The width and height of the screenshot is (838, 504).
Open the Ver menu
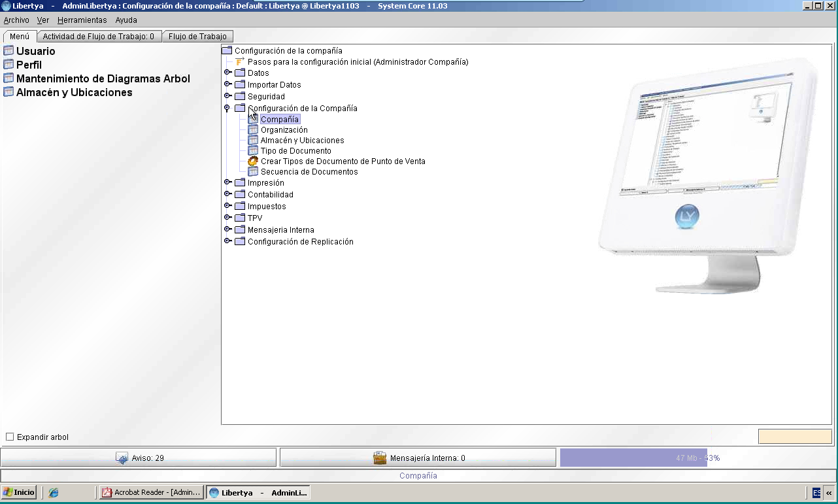tap(43, 20)
